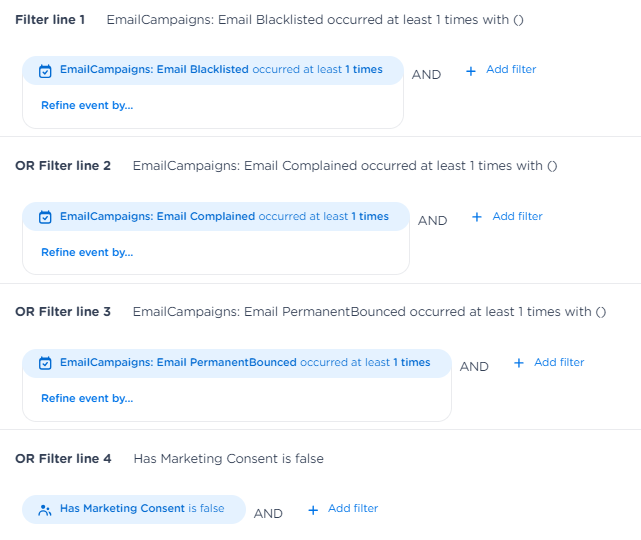Screen dimensions: 641x540
Task: Edit the Has Marketing Consent is false filter
Action: [x=141, y=509]
